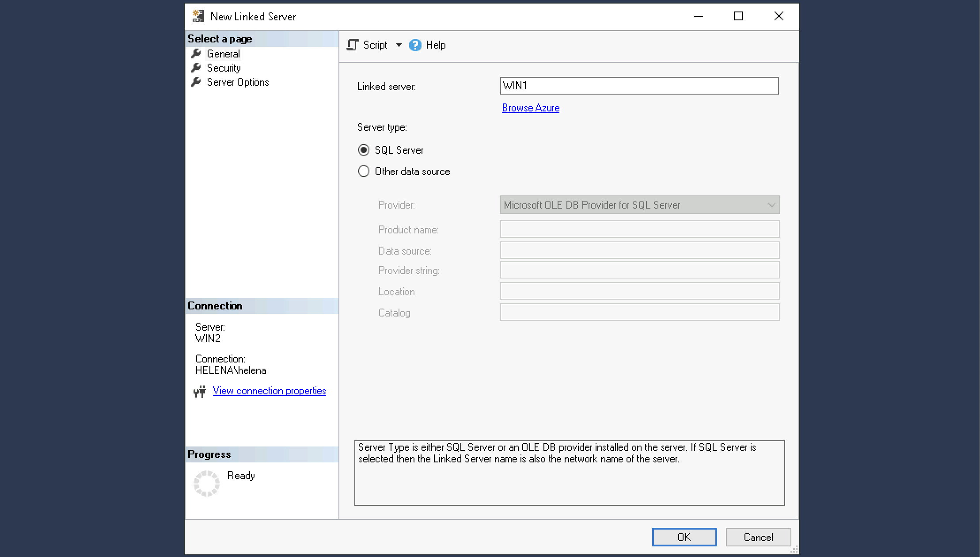Click the Ready progress spinner icon
This screenshot has height=557, width=980.
[x=206, y=483]
